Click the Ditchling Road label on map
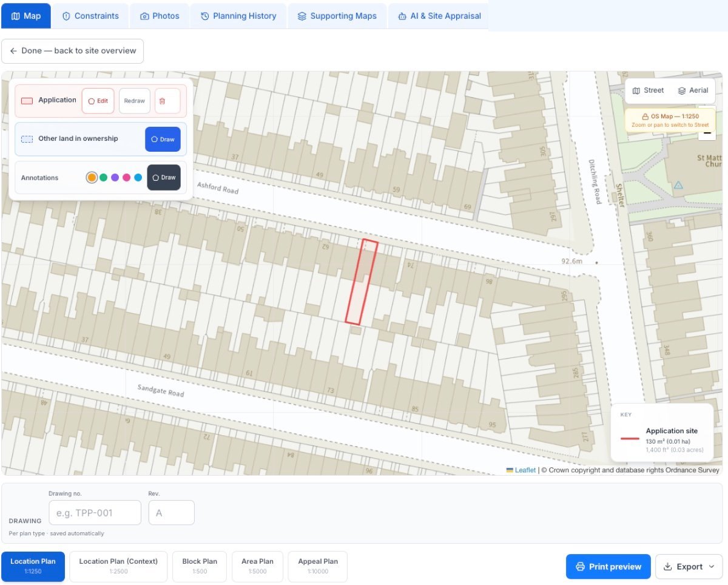Image resolution: width=728 pixels, height=585 pixels. click(595, 181)
